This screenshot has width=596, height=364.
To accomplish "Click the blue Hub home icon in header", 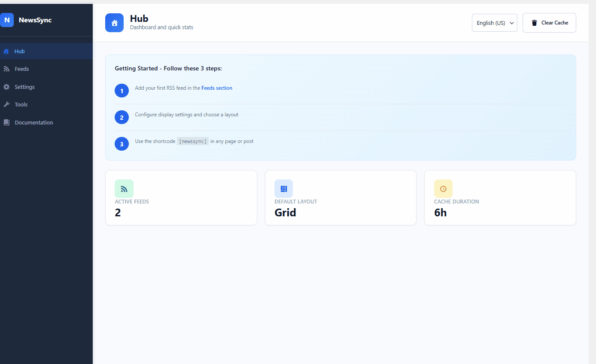I will point(114,23).
